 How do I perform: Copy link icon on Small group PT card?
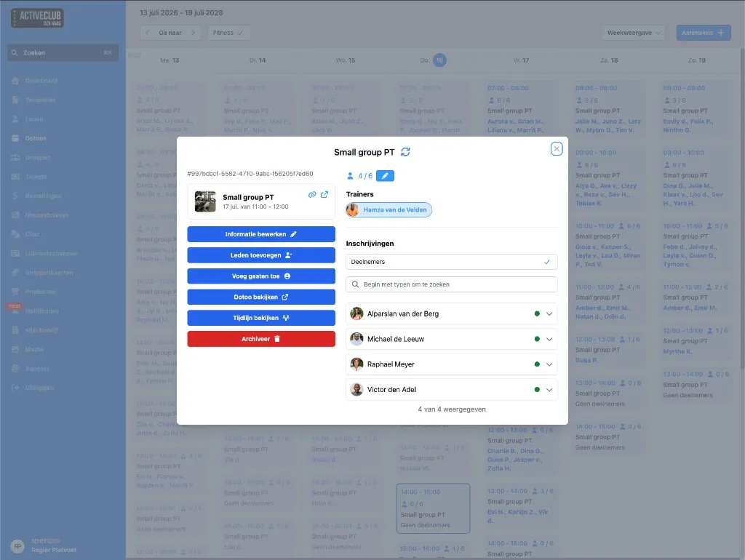[x=312, y=195]
